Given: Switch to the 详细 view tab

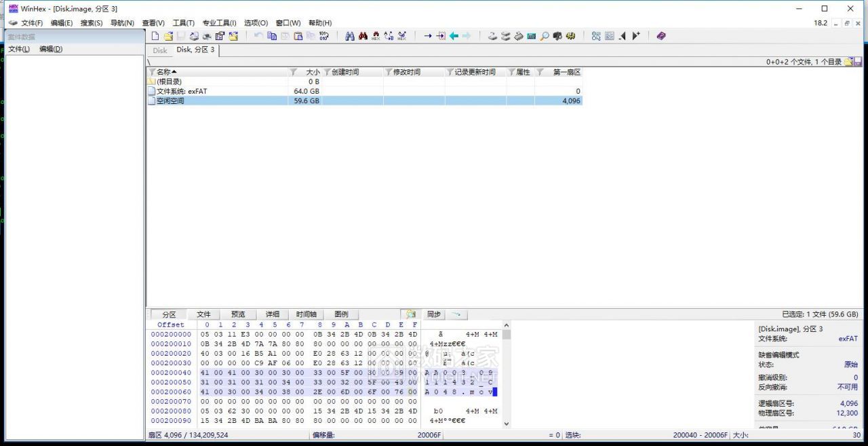Looking at the screenshot, I should (273, 314).
